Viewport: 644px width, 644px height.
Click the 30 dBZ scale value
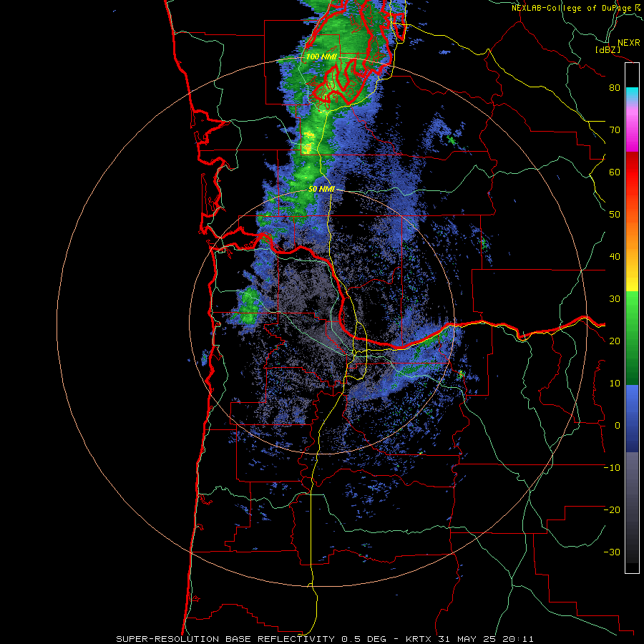point(615,299)
